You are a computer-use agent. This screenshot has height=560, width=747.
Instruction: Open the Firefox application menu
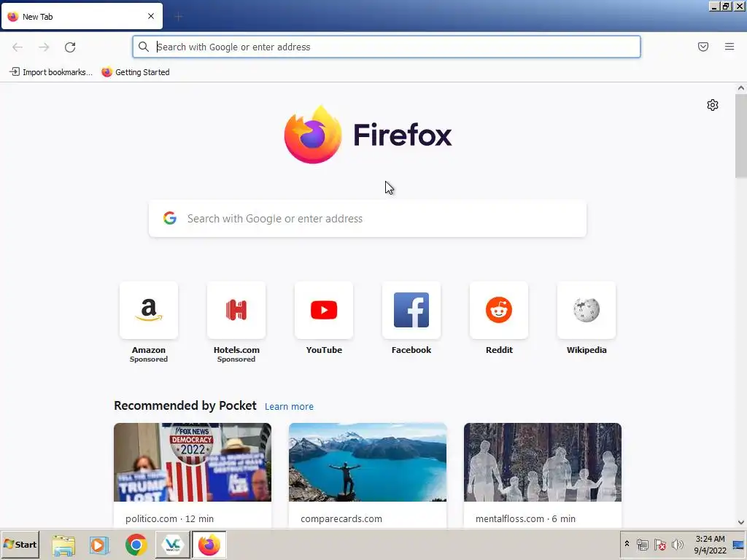tap(729, 47)
